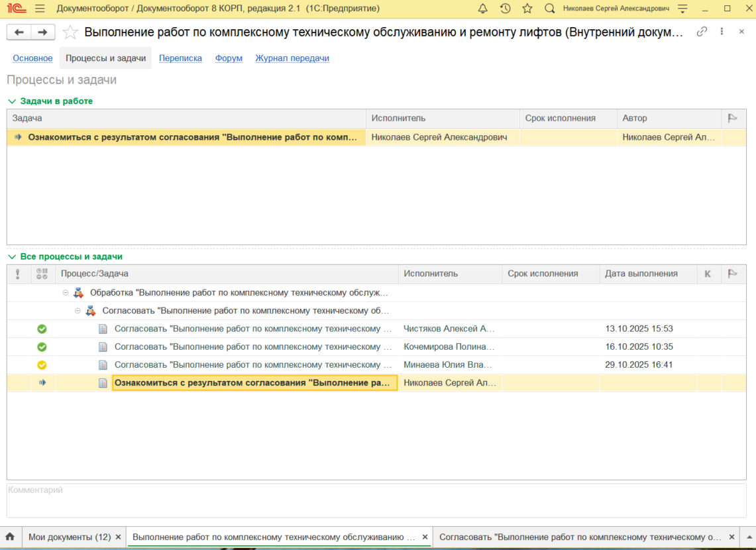Close the 'Мои документы (12)' tab

click(118, 537)
